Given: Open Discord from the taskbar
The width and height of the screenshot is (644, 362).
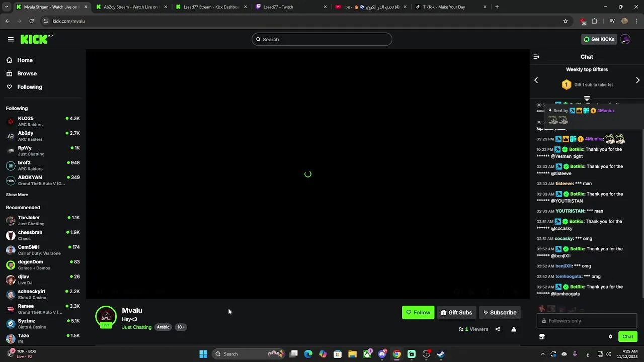Looking at the screenshot, I should (x=382, y=354).
